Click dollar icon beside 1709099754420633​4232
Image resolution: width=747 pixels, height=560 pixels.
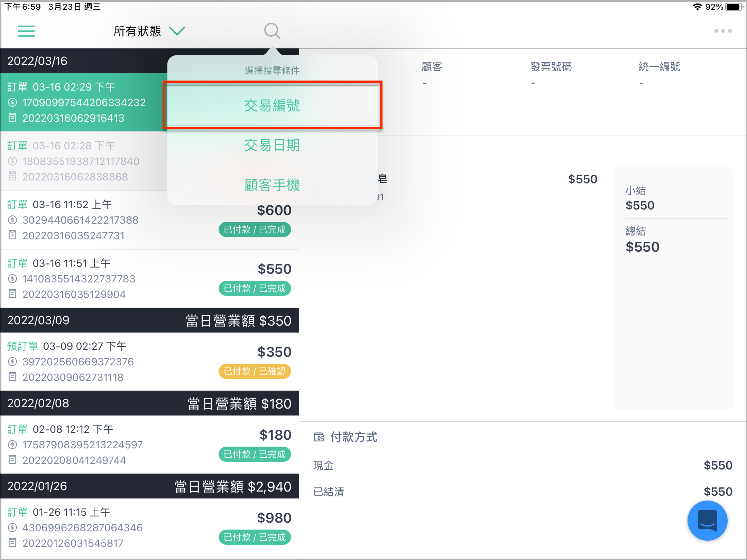[12, 102]
